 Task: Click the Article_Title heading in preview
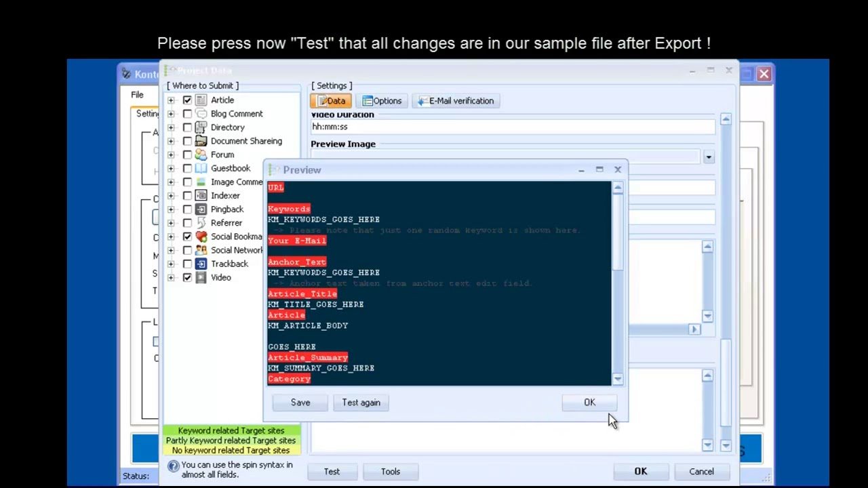[x=302, y=293]
